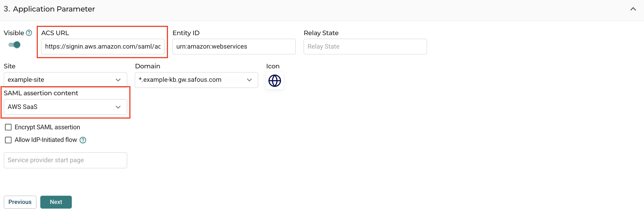
Task: Click the globe application icon
Action: tap(275, 81)
